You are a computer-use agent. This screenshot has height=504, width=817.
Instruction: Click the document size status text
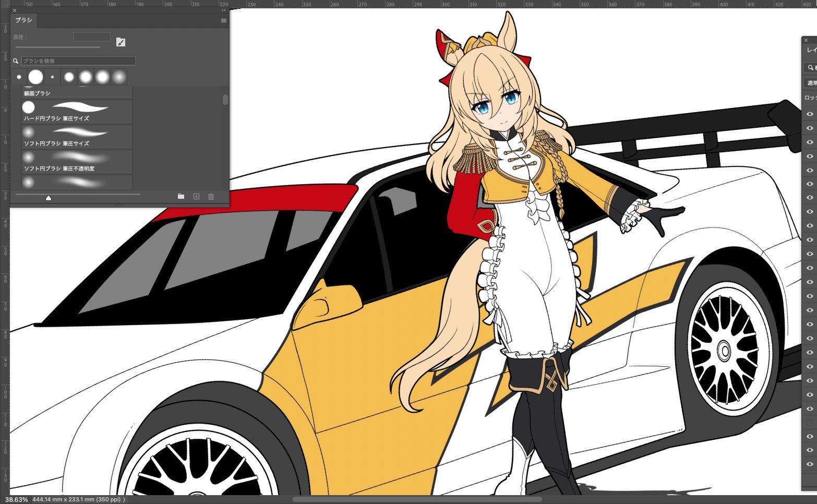click(76, 499)
